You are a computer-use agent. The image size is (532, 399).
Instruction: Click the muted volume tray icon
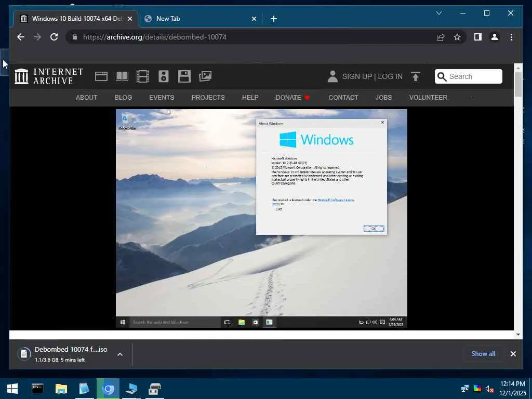(489, 389)
